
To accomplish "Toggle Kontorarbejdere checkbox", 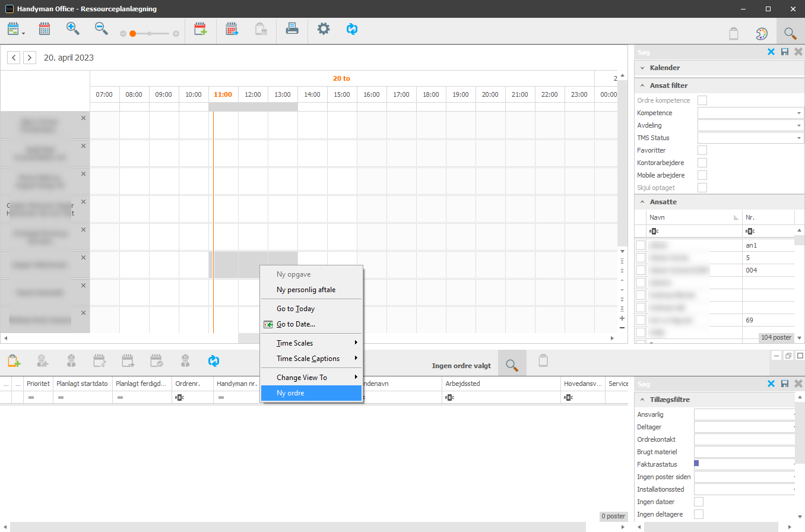I will click(702, 163).
